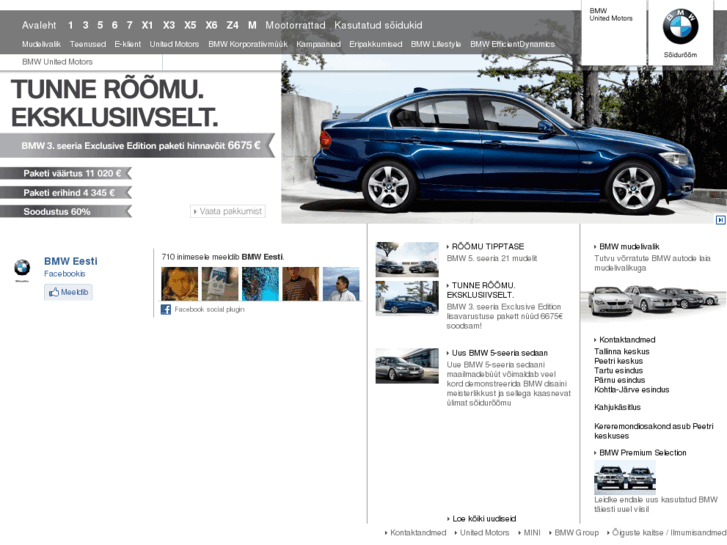Click the fifth Facebook fan photo, man with sunglasses

341,284
